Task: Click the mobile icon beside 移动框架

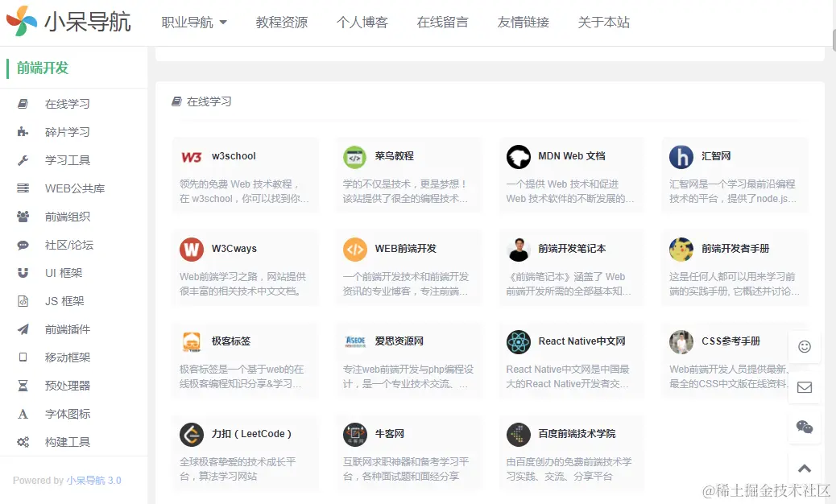Action: click(23, 357)
